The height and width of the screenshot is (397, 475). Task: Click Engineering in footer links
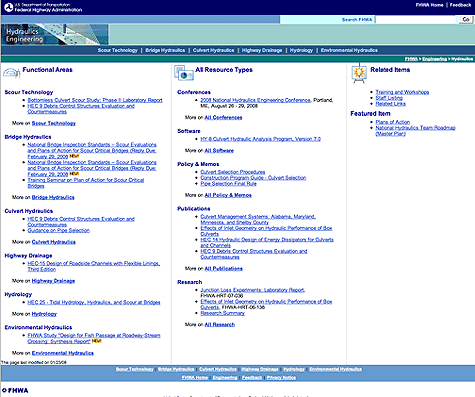[225, 378]
